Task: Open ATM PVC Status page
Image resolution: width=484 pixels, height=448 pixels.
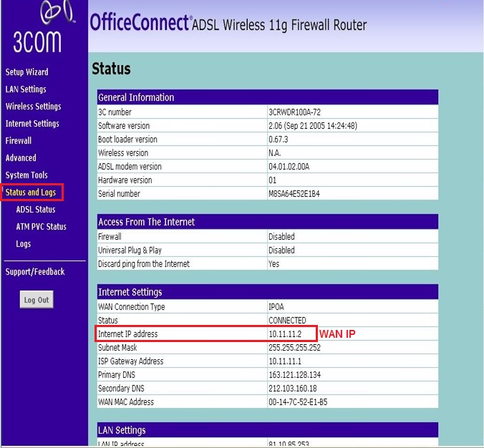Action: [41, 227]
